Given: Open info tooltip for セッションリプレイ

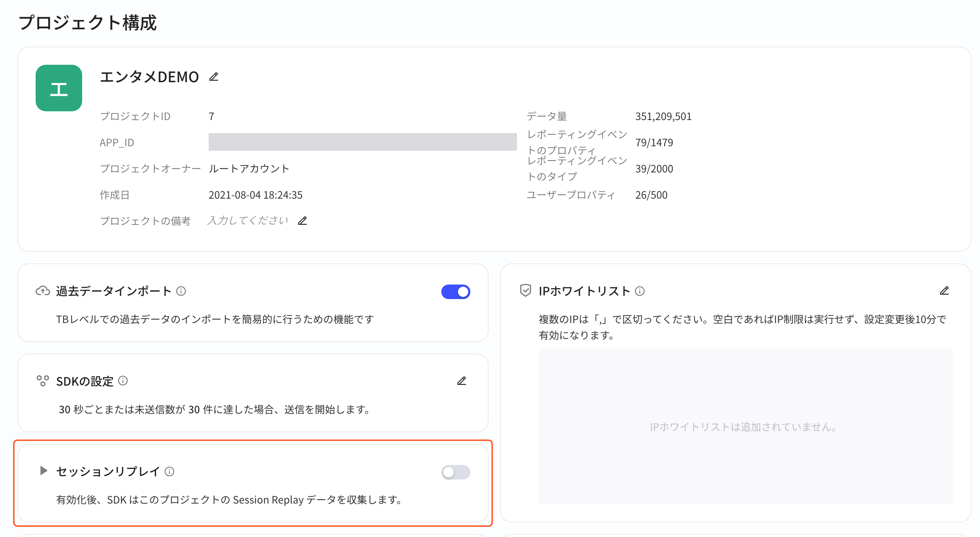Looking at the screenshot, I should (169, 472).
